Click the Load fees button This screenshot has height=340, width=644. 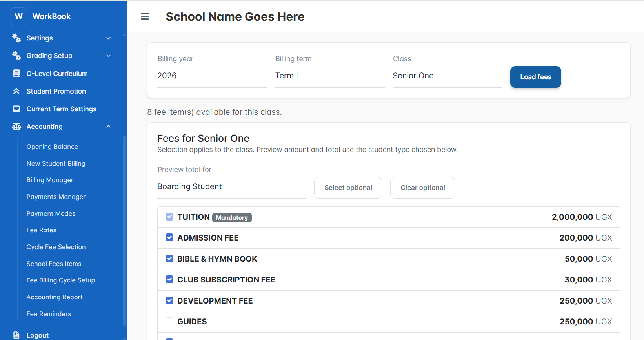[x=535, y=77]
